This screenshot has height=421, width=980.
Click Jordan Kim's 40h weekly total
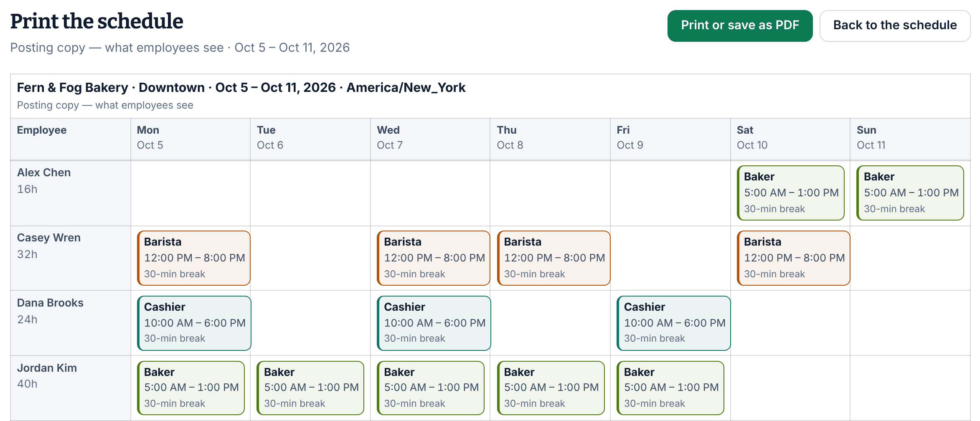(x=27, y=384)
